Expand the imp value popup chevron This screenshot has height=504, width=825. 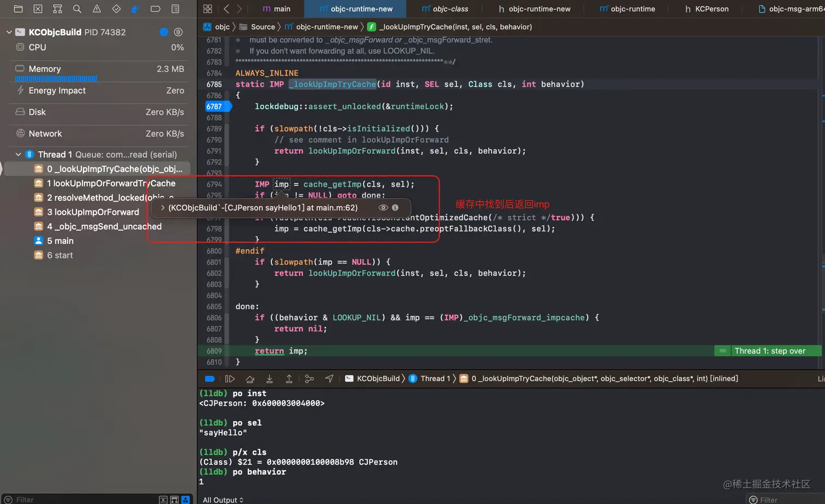(163, 207)
